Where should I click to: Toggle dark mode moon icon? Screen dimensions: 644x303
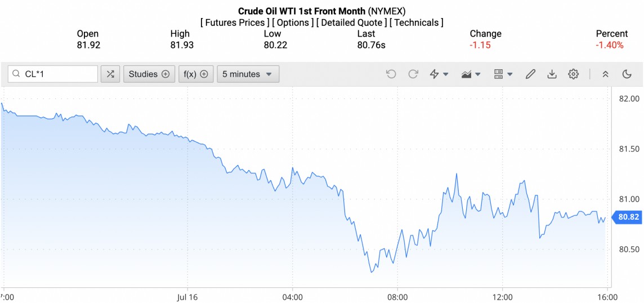click(x=627, y=74)
